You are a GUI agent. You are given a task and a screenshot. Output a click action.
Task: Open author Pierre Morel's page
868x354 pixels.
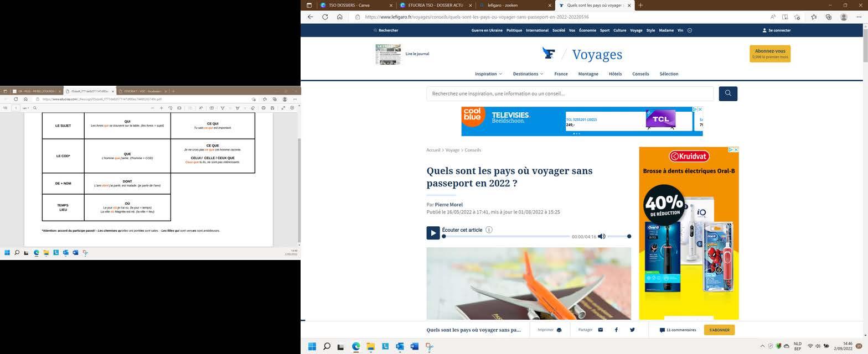448,205
